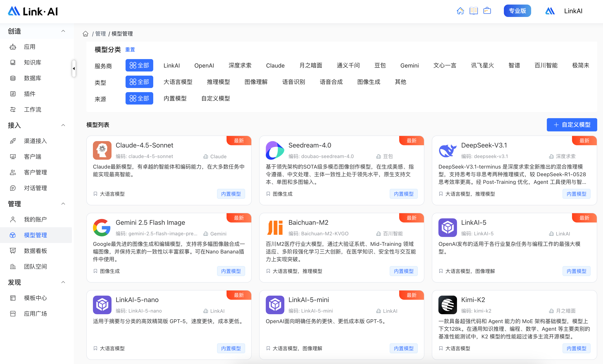Filter source by 自定义模型
Image resolution: width=603 pixels, height=364 pixels.
215,98
